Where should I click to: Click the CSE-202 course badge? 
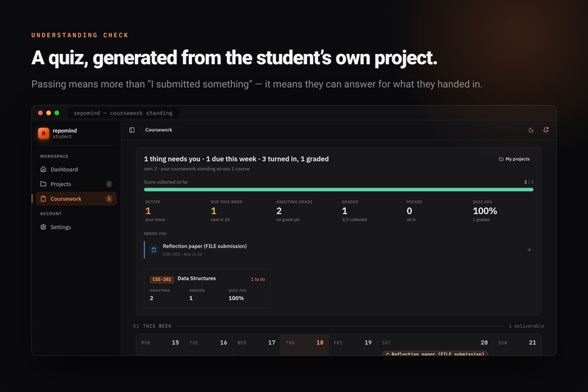click(162, 279)
